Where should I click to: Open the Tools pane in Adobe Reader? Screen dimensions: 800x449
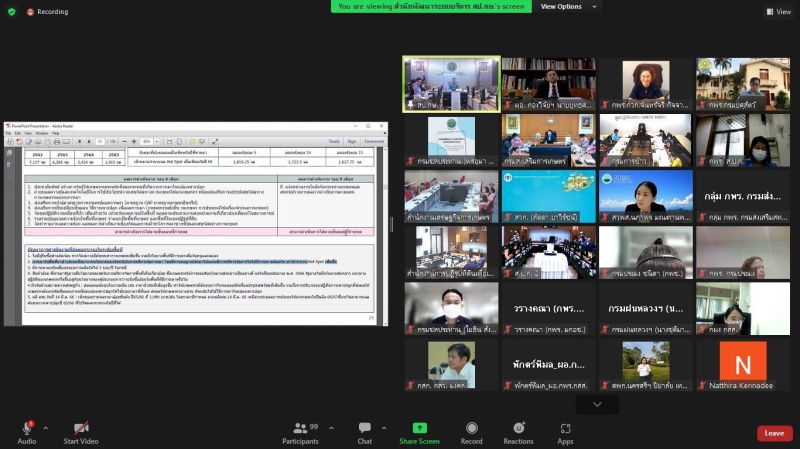click(334, 141)
